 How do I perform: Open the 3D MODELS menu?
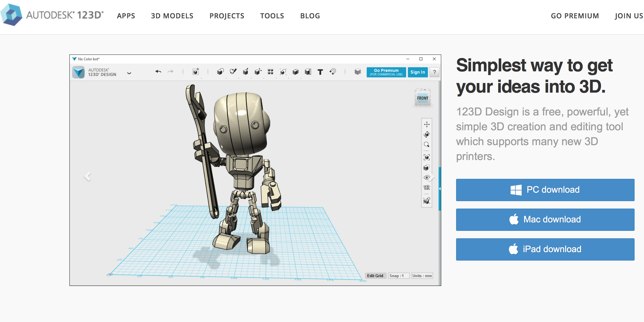pos(172,16)
